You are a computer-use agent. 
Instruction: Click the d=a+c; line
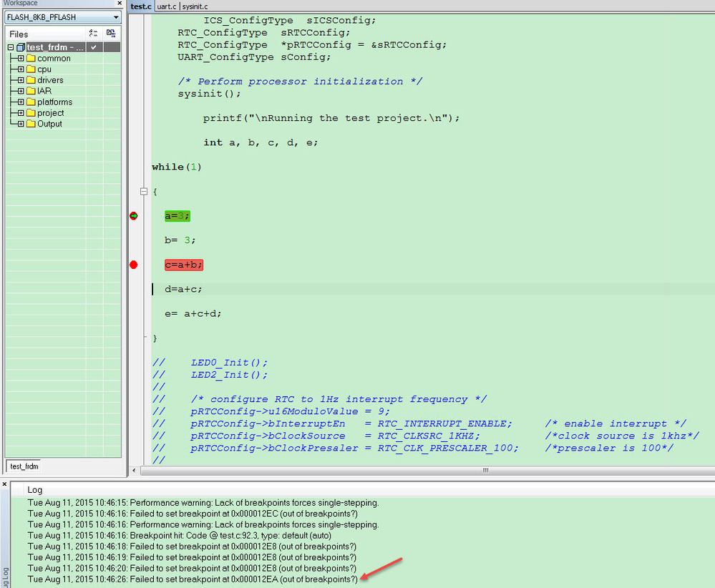(183, 289)
